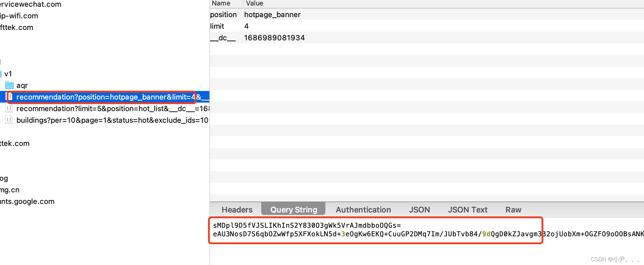Select the 1686989081934 value
This screenshot has height=265, width=644.
(x=274, y=38)
